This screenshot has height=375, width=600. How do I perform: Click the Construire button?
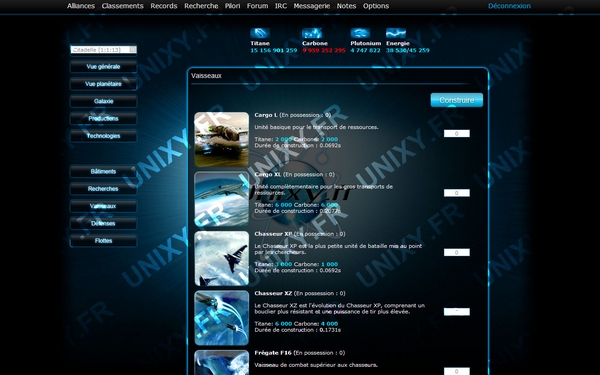point(457,100)
